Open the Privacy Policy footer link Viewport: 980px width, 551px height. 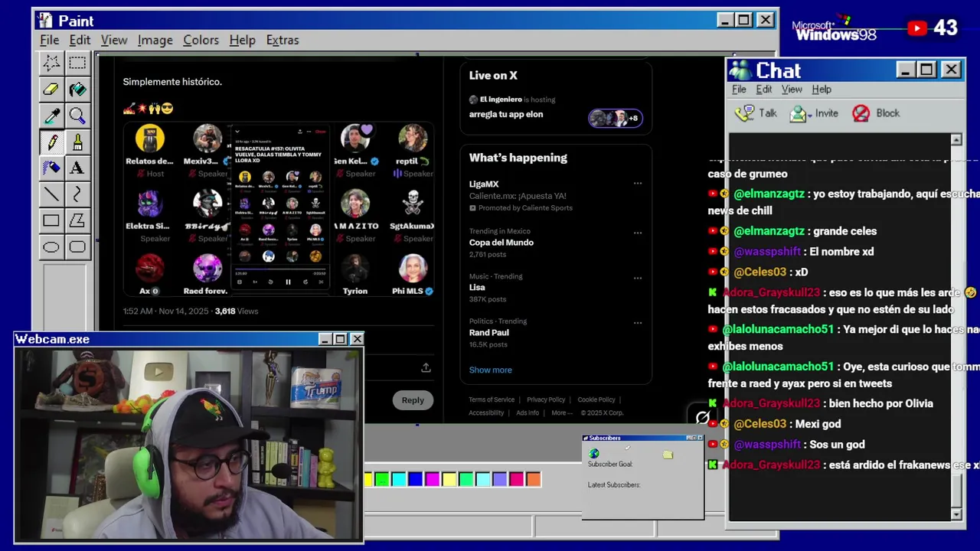(546, 399)
